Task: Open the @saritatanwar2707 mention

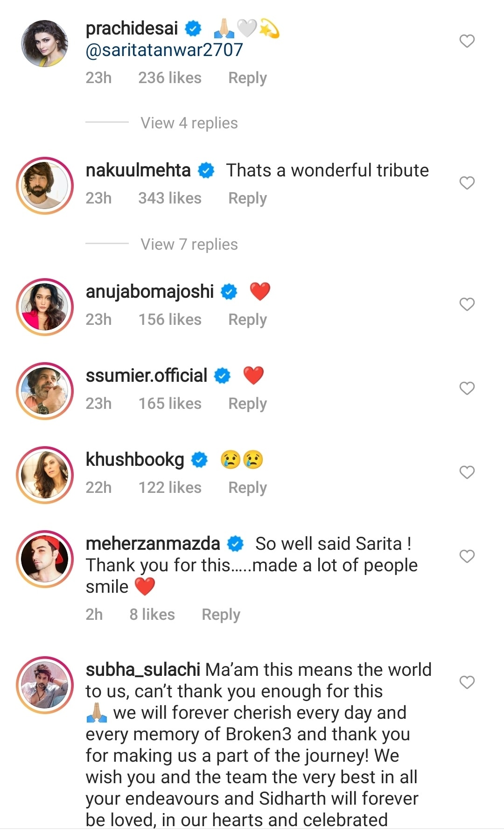Action: 164,50
